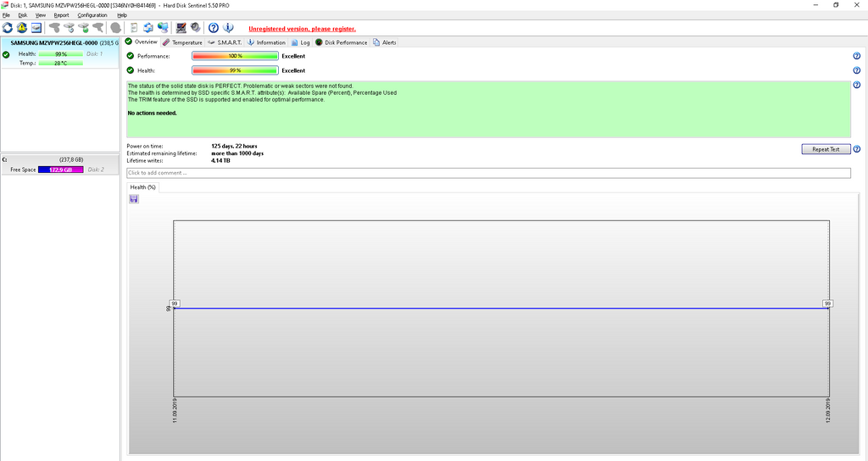Click the No actions needed. text

click(153, 113)
